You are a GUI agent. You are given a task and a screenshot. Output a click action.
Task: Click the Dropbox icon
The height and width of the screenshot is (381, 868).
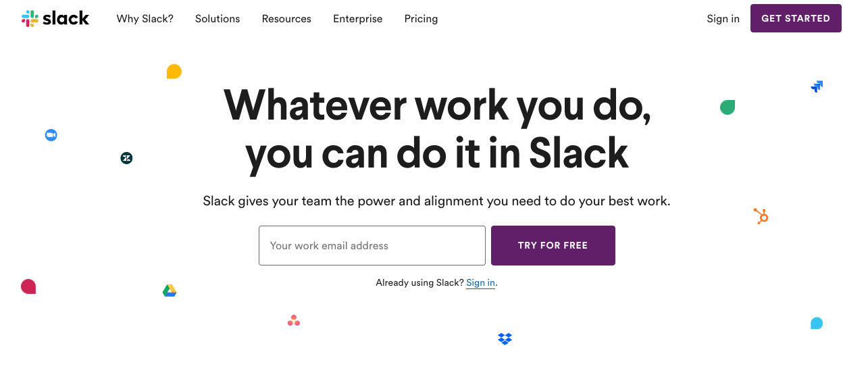click(505, 338)
